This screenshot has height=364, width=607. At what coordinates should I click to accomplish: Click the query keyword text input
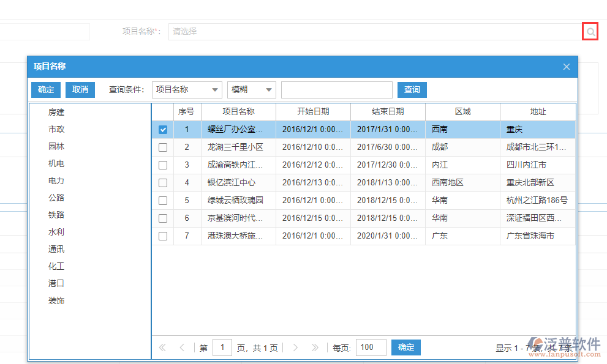[336, 90]
